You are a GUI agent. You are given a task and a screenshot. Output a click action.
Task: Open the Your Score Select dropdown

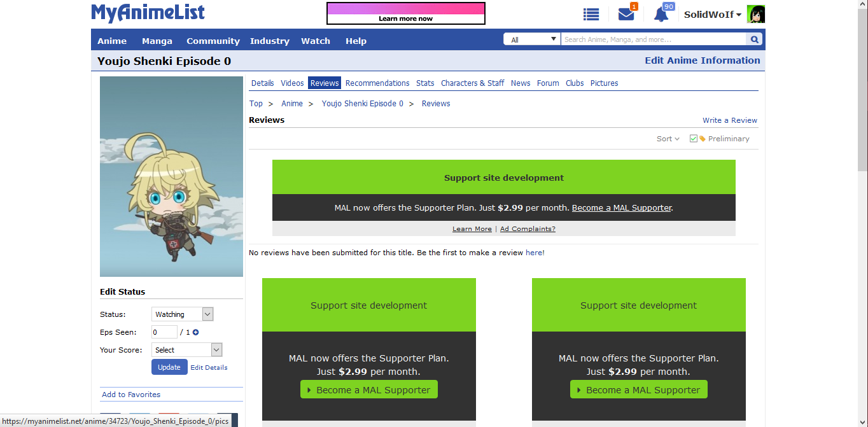coord(187,350)
